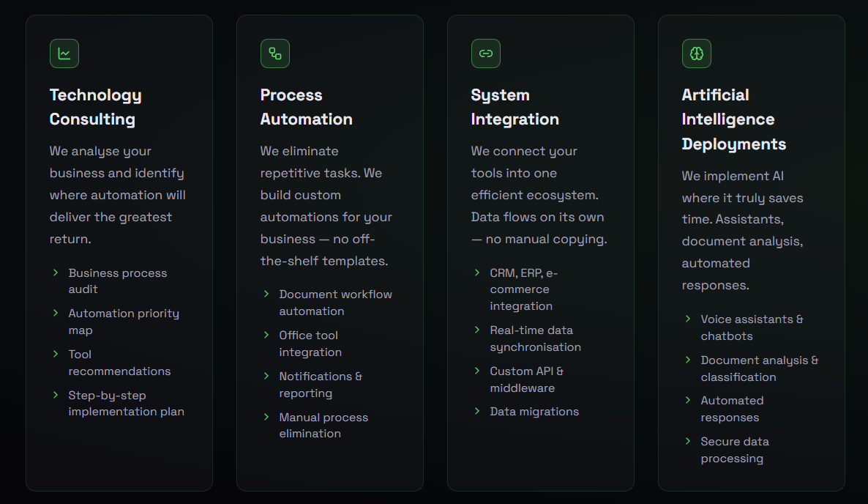Screen dimensions: 868x504
Task: Click the chain link icon above System Integration
Action: (x=486, y=53)
